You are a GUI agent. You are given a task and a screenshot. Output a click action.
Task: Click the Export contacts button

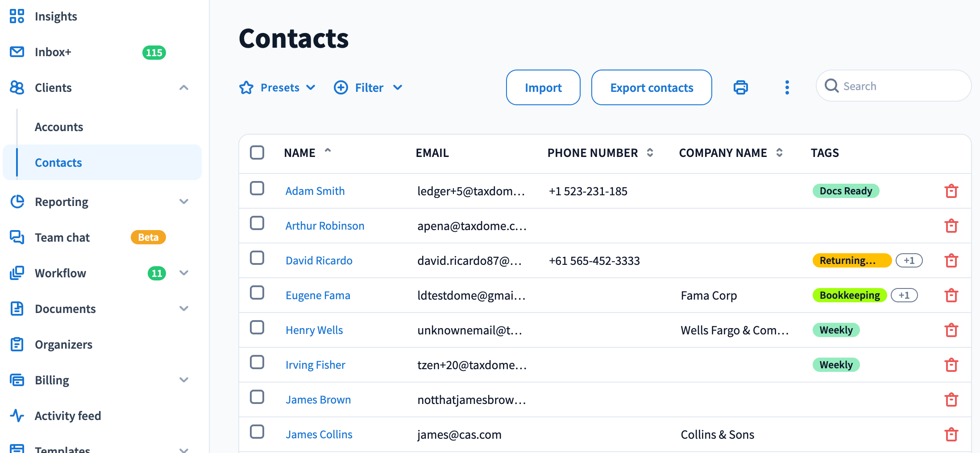(651, 87)
